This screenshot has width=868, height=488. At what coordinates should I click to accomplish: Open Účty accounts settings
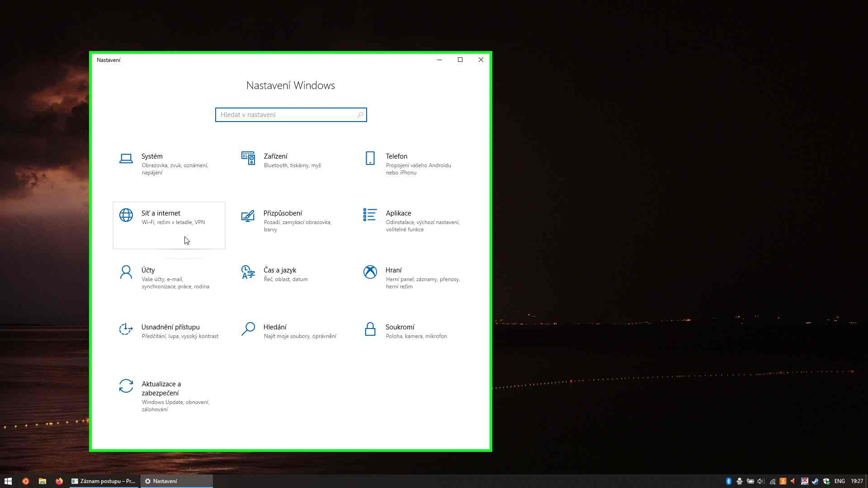(169, 282)
